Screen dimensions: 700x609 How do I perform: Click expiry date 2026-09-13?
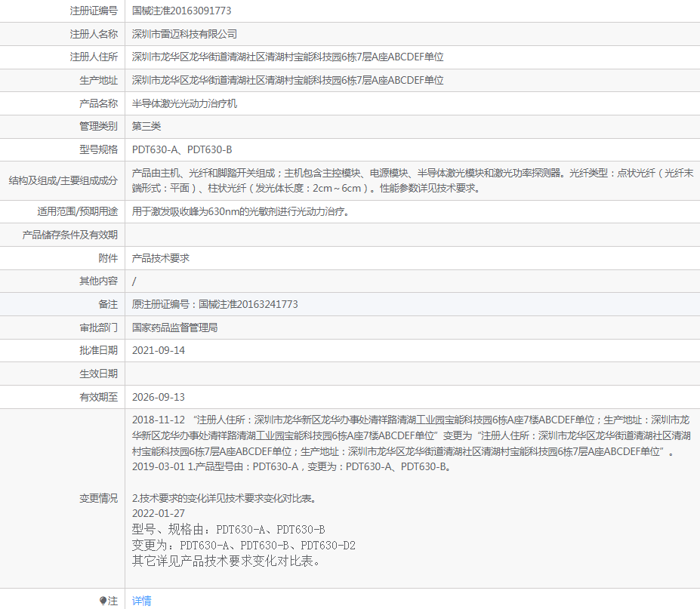[x=159, y=397]
